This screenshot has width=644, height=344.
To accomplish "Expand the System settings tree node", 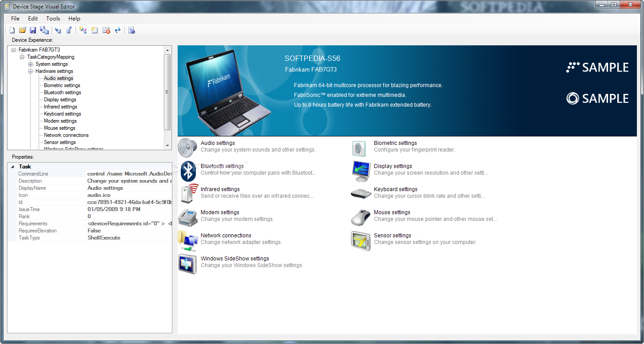I will tap(31, 64).
